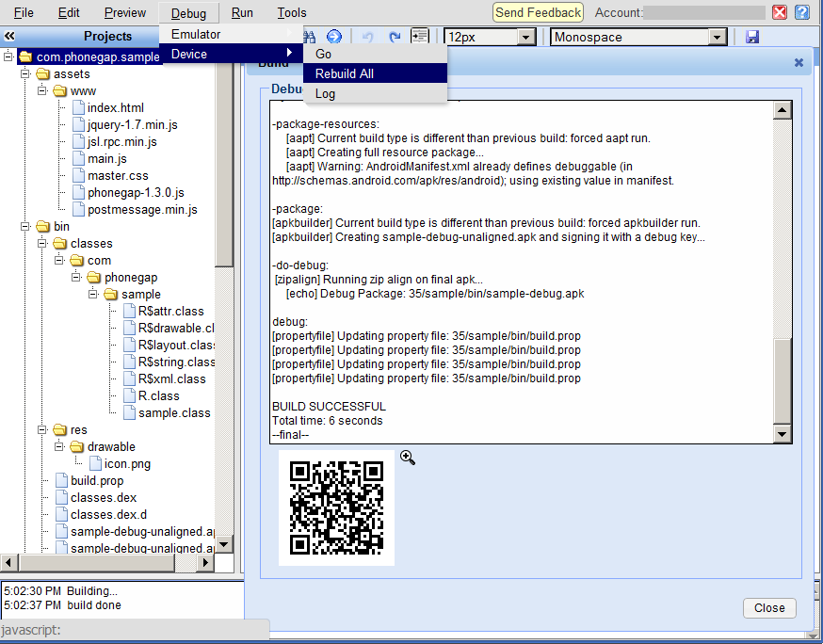Viewport: 823px width, 644px height.
Task: Collapse Projects panel with double-chevron icon
Action: tap(9, 36)
